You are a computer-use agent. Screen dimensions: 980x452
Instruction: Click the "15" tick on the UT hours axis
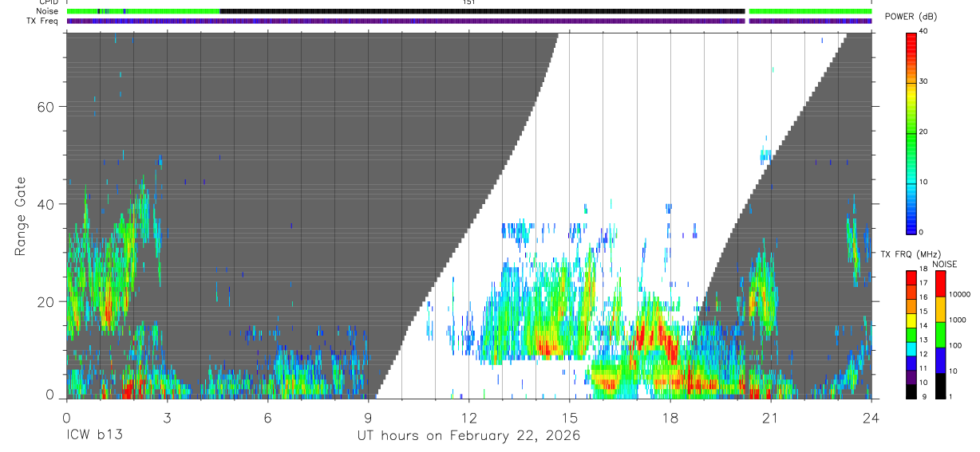point(569,418)
